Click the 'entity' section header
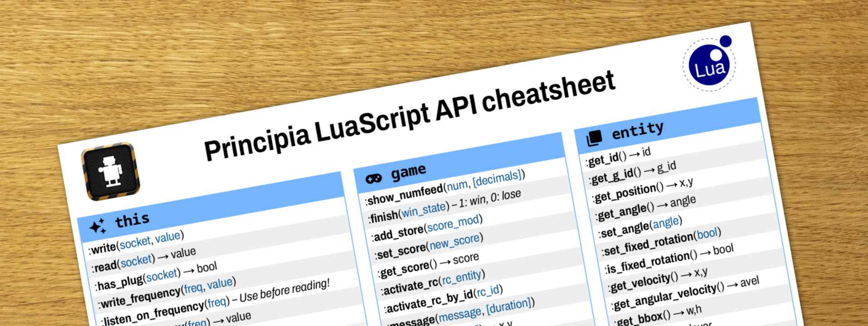The height and width of the screenshot is (326, 868). tap(667, 126)
